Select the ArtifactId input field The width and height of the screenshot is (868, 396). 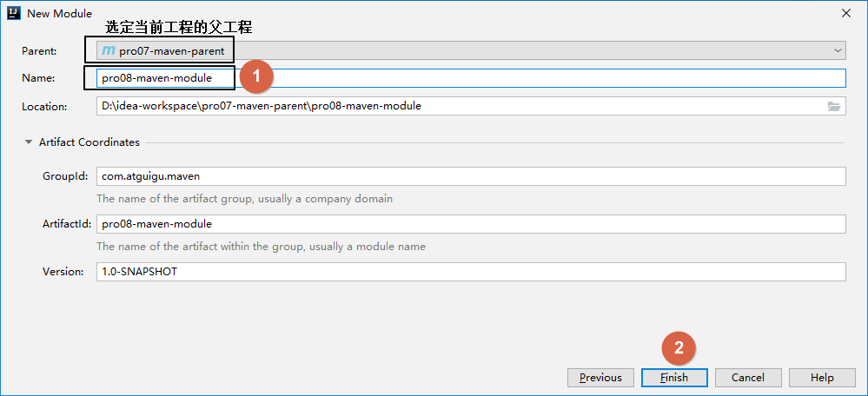(469, 224)
